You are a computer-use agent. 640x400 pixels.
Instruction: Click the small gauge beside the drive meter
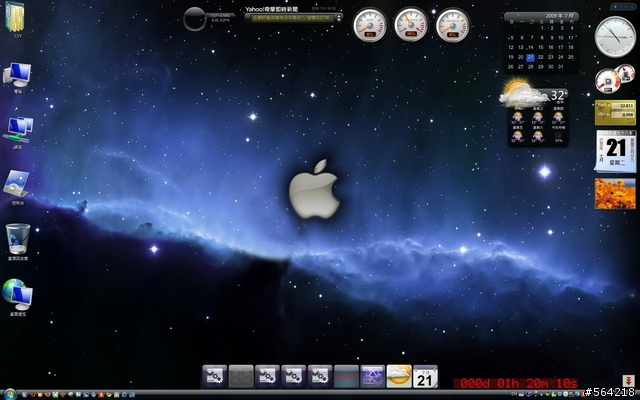point(626,73)
